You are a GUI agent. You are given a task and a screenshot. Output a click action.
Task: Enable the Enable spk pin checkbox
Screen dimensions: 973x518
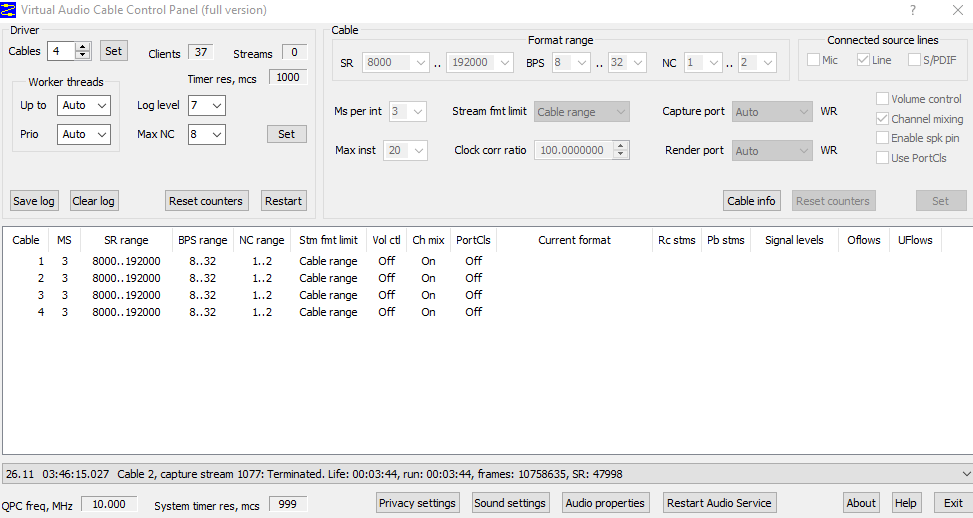tap(882, 138)
